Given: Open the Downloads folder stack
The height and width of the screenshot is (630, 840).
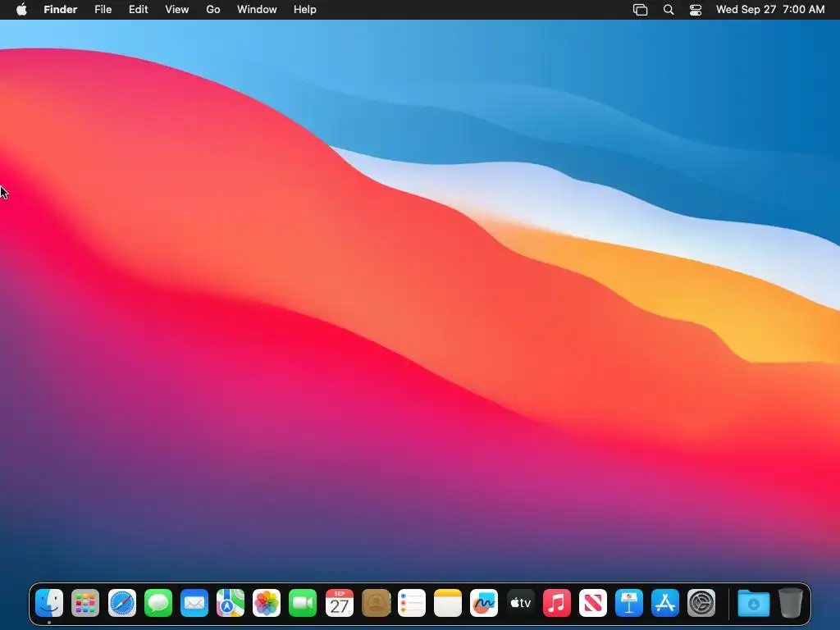Looking at the screenshot, I should 754,603.
